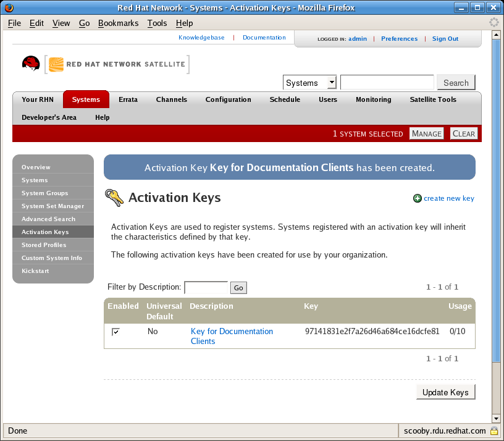Viewport: 504px width, 441px height.
Task: Click the Activation Keys icon beside heading
Action: [114, 198]
